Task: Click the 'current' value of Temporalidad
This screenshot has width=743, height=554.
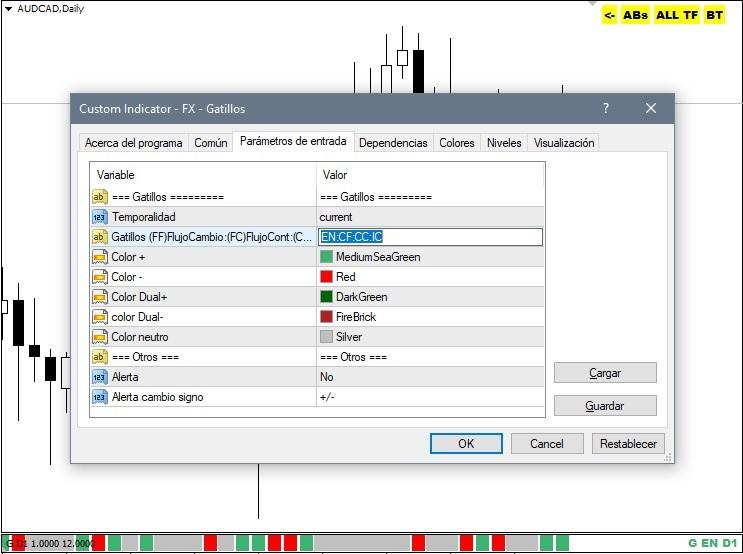Action: 336,217
